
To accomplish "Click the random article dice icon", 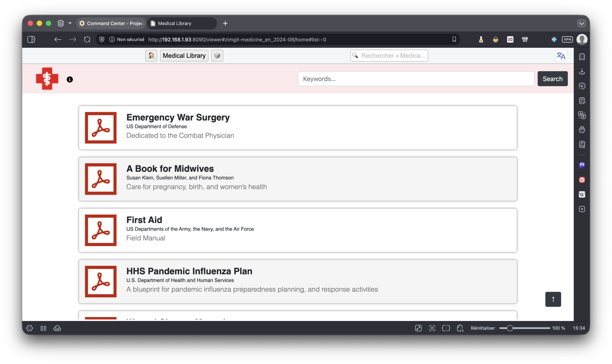I will click(x=217, y=55).
